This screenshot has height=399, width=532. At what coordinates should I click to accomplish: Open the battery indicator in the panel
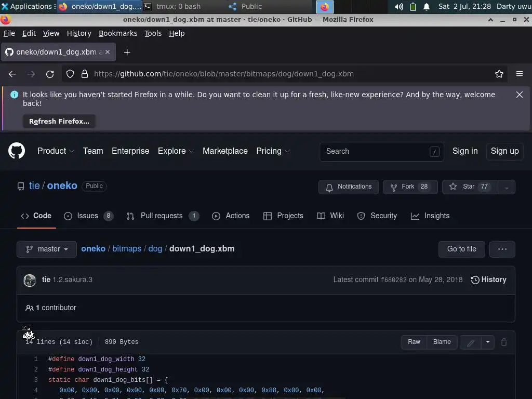413,6
